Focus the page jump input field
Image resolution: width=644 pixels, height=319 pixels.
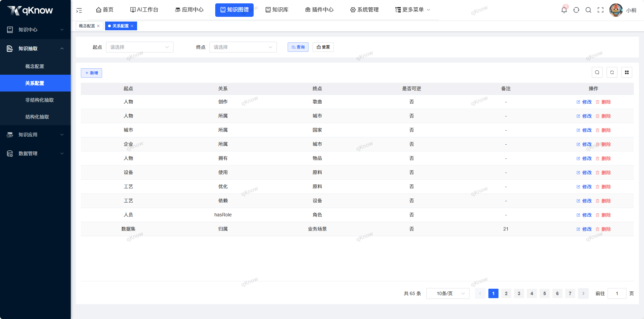(617, 293)
